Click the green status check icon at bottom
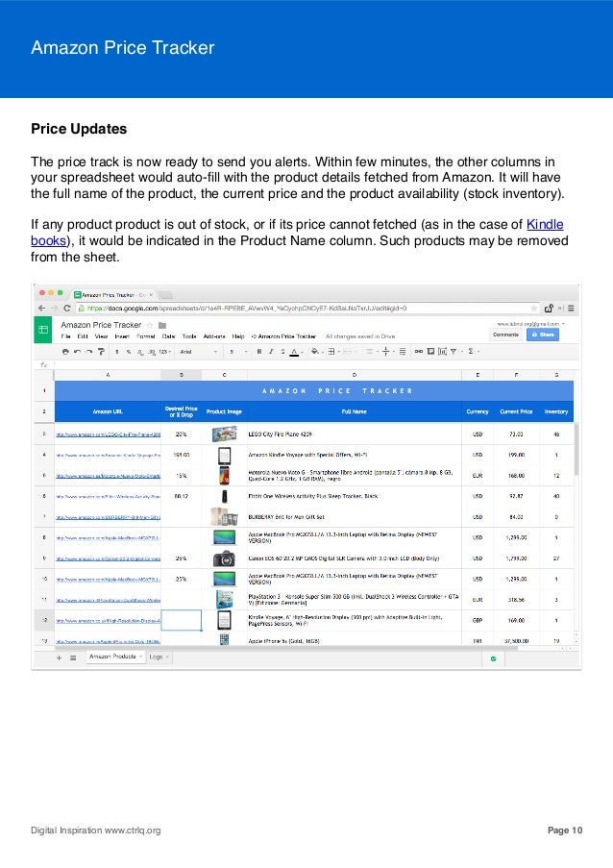The height and width of the screenshot is (868, 613). click(494, 658)
